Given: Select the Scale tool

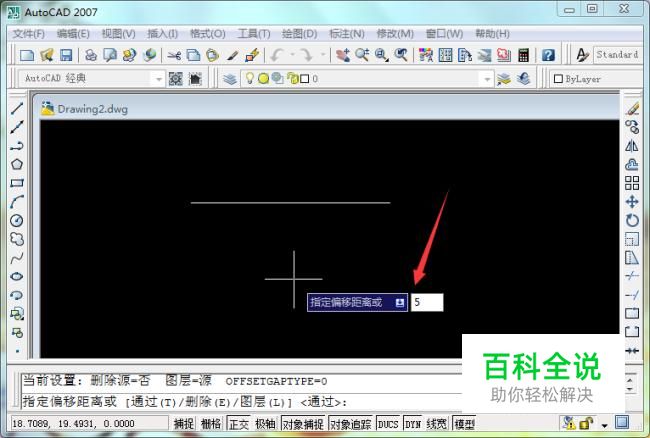Looking at the screenshot, I should point(632,239).
